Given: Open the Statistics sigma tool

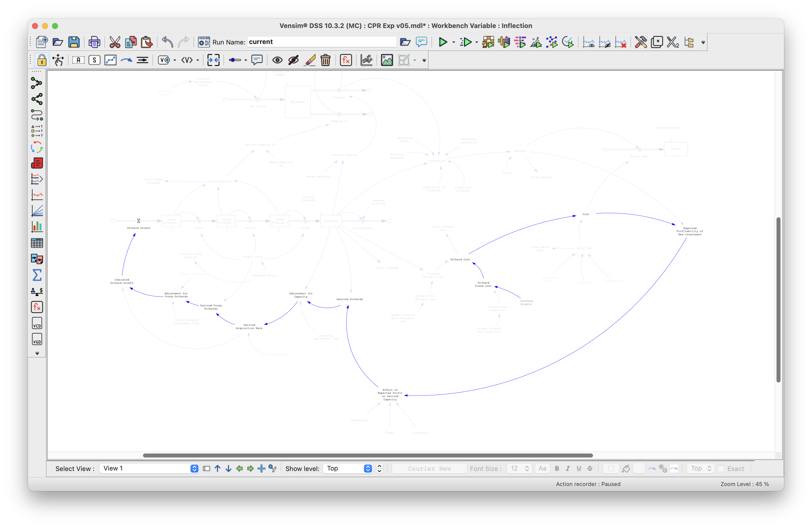Looking at the screenshot, I should [37, 275].
